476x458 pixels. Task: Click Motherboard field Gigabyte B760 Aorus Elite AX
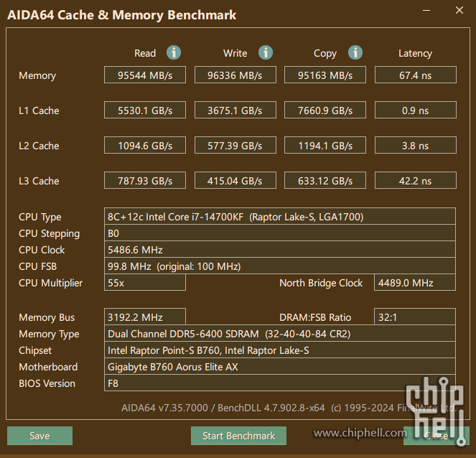pos(279,367)
